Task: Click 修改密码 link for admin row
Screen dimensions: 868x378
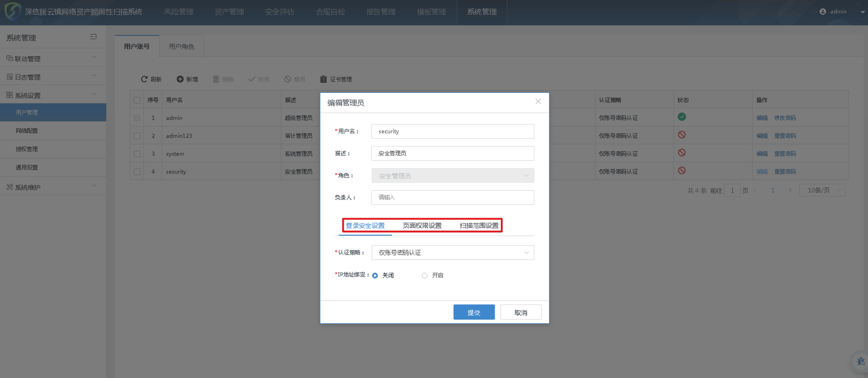Action: tap(785, 118)
